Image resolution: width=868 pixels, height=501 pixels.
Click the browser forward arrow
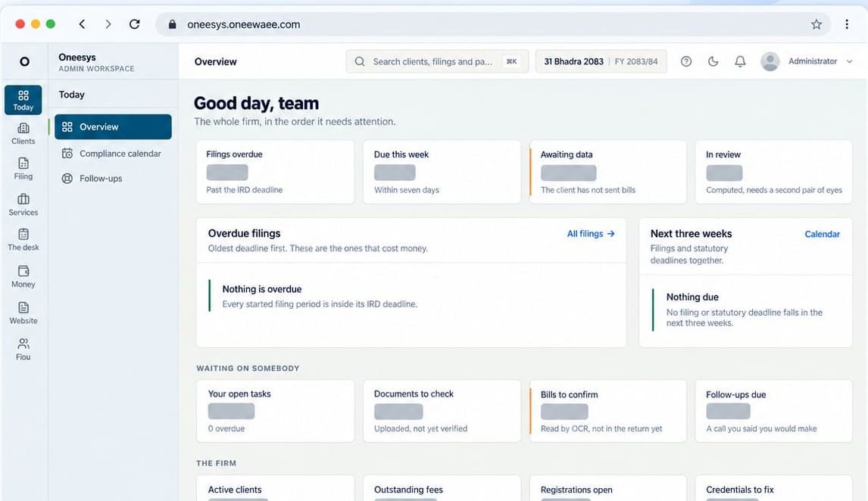(108, 23)
